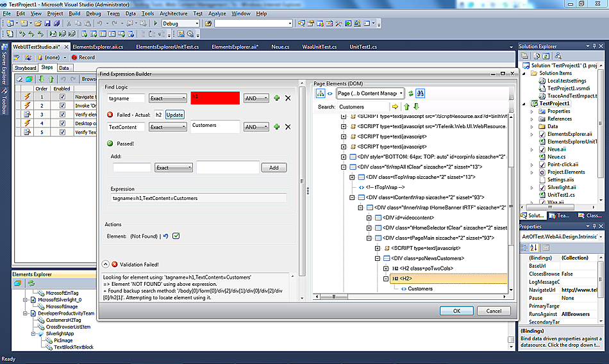Click the red h1 tagname value field
Image resolution: width=609 pixels, height=364 pixels.
[x=215, y=98]
